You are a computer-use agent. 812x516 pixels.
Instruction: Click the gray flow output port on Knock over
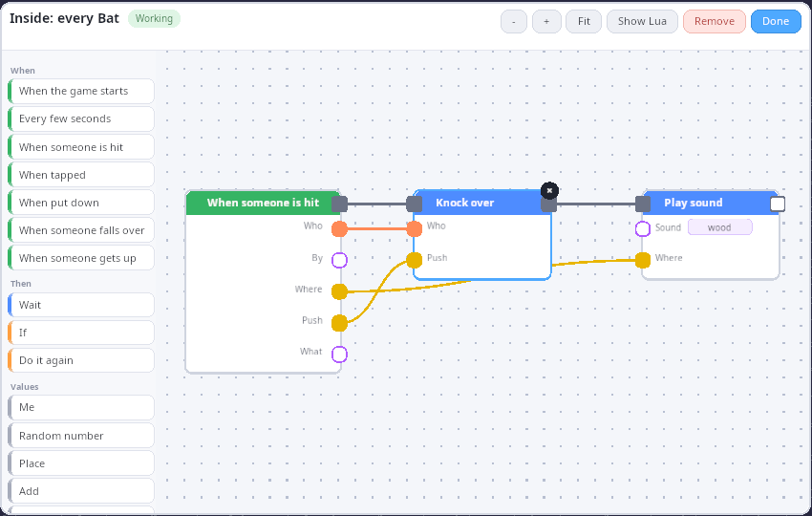(x=549, y=204)
